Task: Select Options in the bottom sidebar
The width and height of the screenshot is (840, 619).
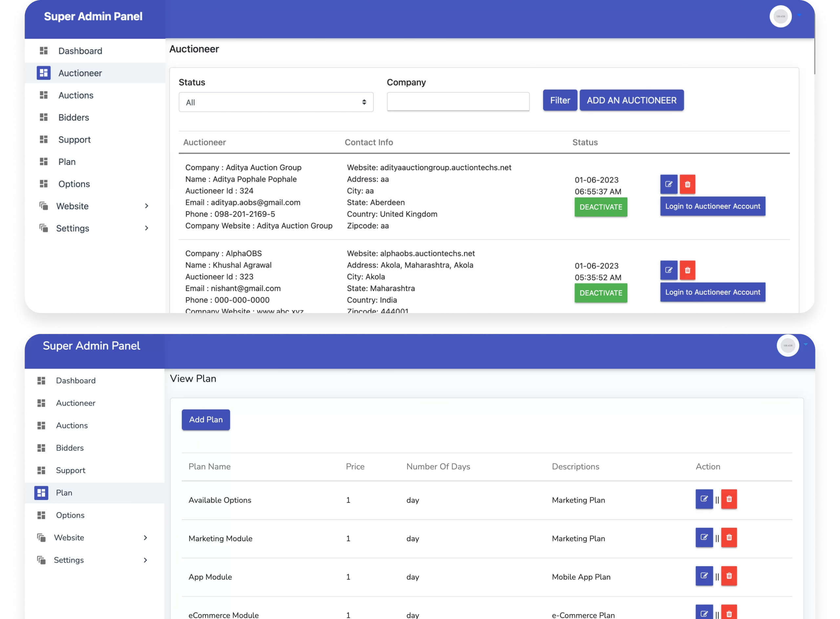Action: click(x=70, y=515)
